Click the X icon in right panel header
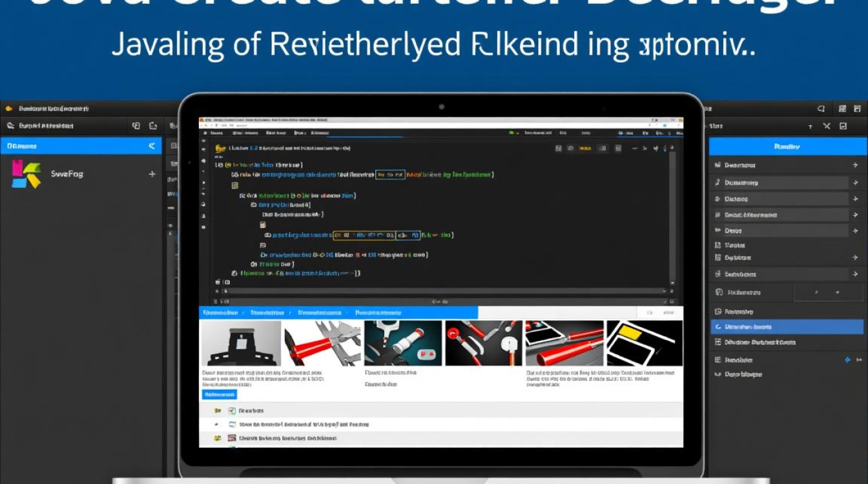This screenshot has height=484, width=868. pyautogui.click(x=827, y=126)
